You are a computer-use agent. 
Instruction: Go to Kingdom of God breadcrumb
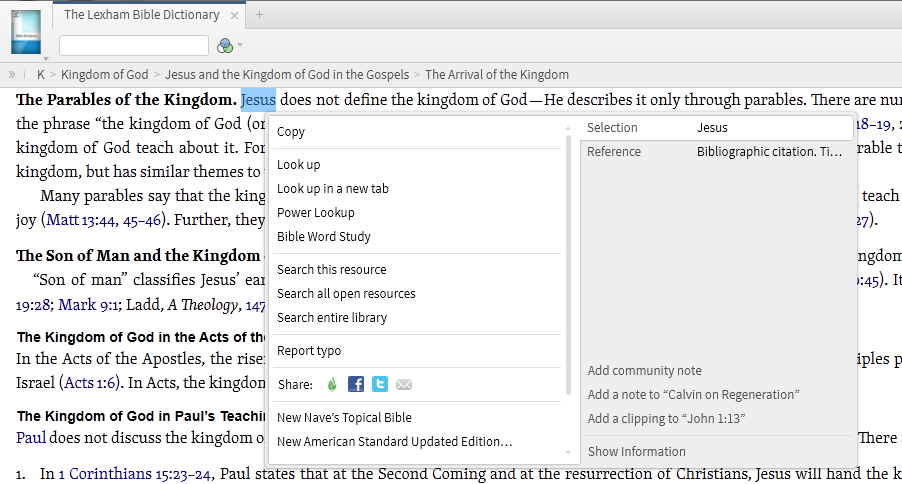pyautogui.click(x=105, y=75)
